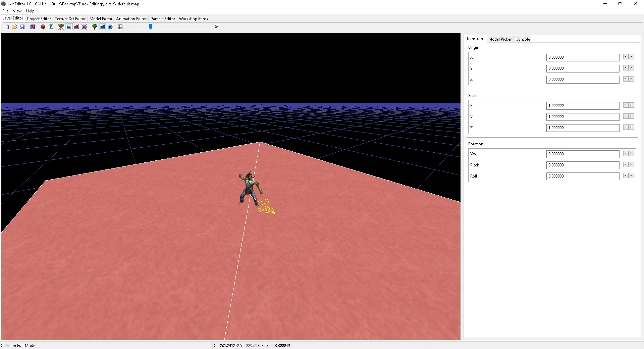Image resolution: width=644 pixels, height=349 pixels.
Task: Switch to the Model Picker tab
Action: click(500, 39)
